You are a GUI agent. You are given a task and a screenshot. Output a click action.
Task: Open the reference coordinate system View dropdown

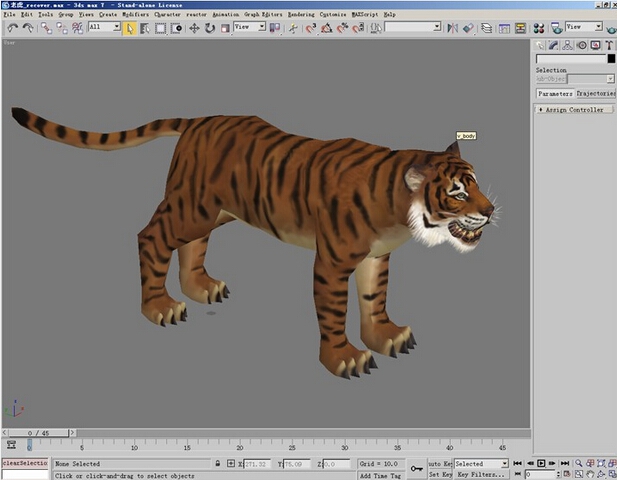[250, 27]
